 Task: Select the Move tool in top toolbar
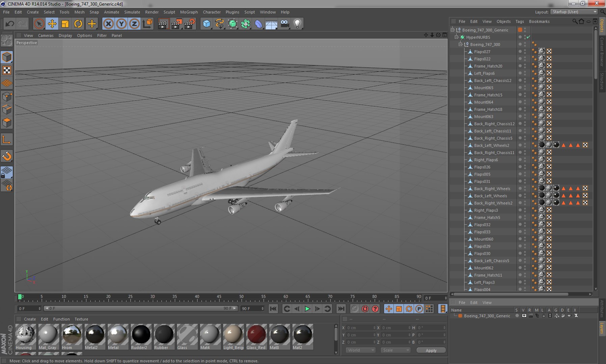coord(52,24)
